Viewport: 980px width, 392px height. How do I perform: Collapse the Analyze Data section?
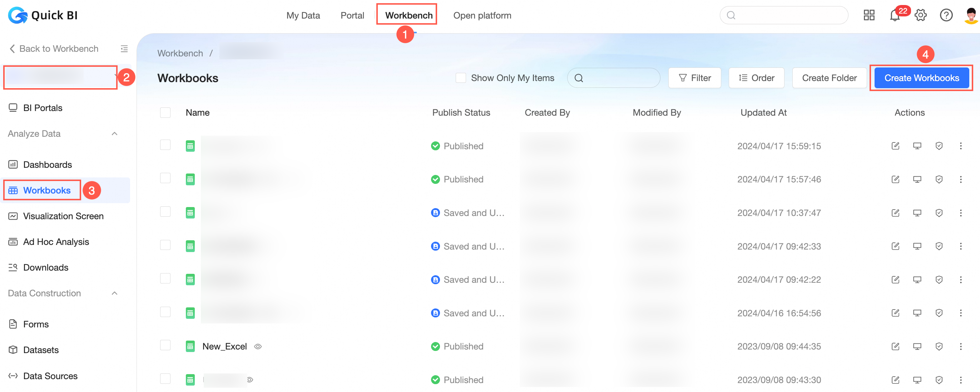114,134
